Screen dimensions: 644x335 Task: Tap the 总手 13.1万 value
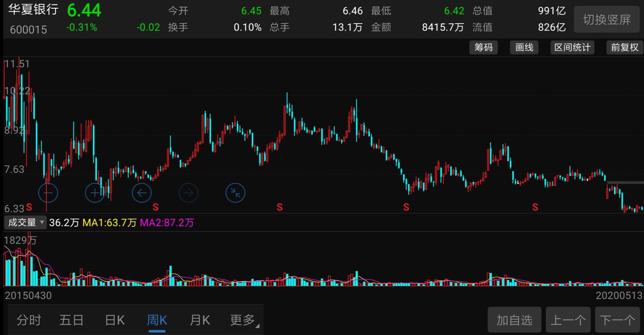[x=347, y=27]
